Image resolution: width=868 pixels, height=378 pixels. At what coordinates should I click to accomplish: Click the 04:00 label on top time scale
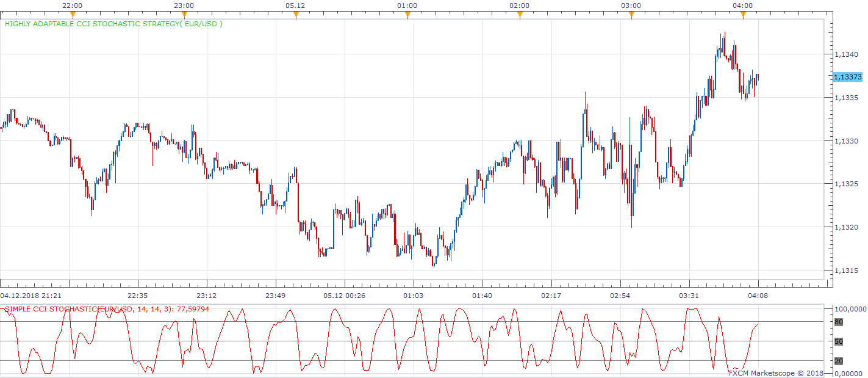(x=743, y=5)
